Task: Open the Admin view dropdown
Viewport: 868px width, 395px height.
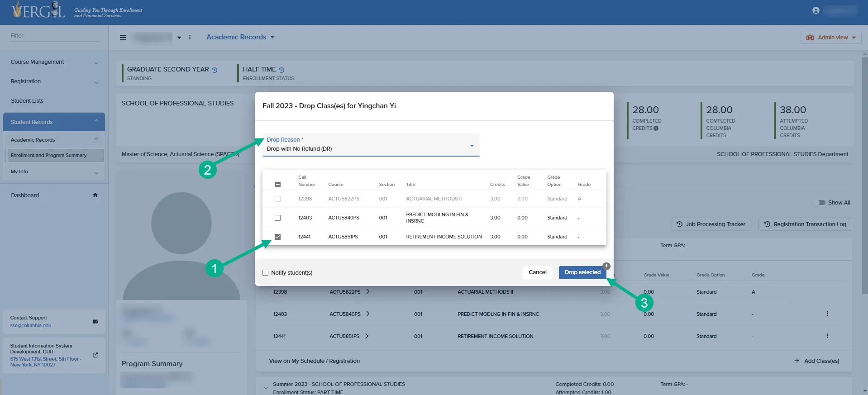Action: (831, 38)
